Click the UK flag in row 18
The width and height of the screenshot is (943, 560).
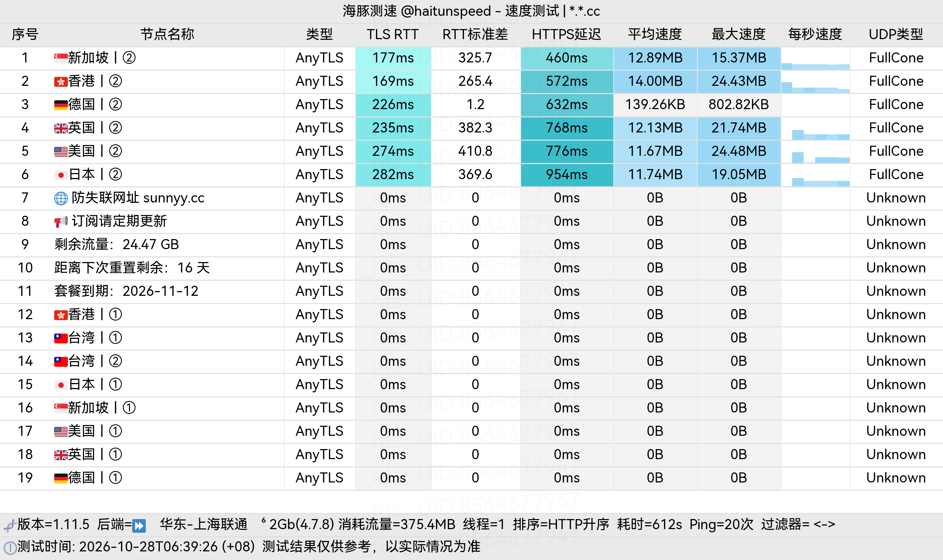tap(61, 455)
